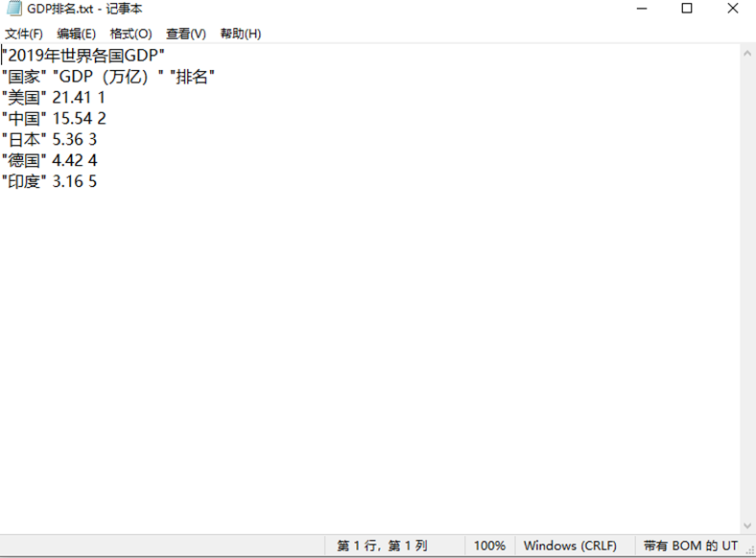Open the 查看(V) menu
Image resolution: width=756 pixels, height=558 pixels.
click(x=185, y=34)
